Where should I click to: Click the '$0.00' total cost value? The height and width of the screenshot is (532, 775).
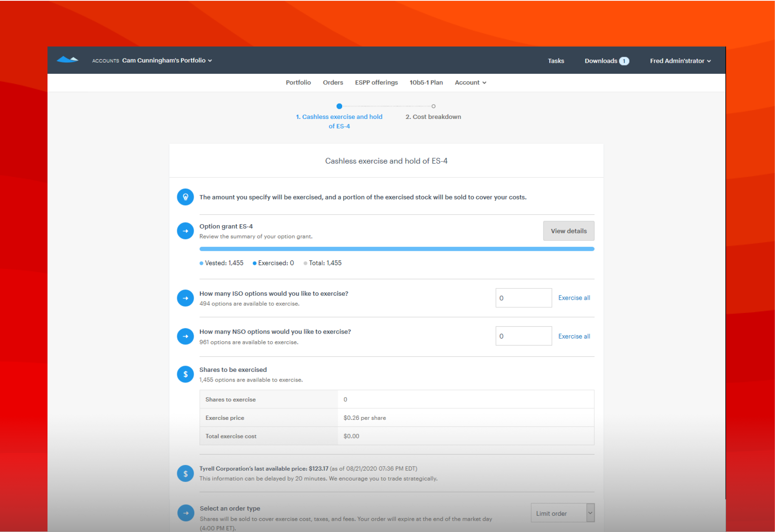pyautogui.click(x=351, y=436)
